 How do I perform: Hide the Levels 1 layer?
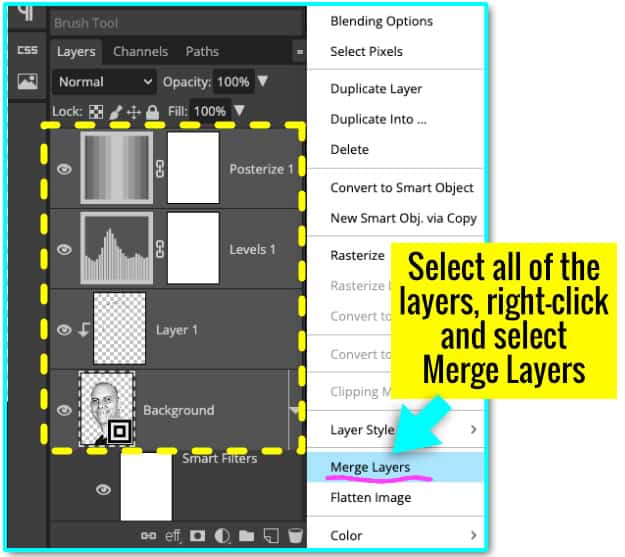(64, 250)
